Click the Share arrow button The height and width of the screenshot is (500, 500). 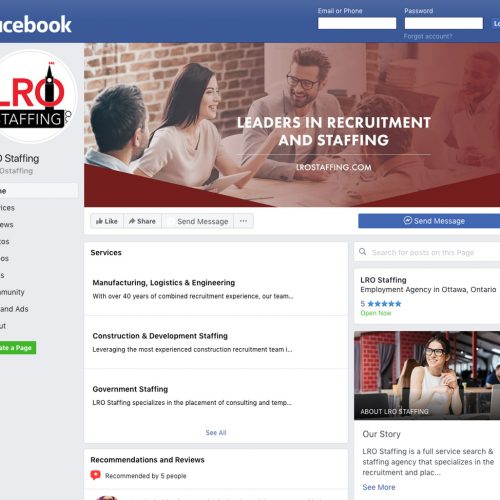coord(142,221)
